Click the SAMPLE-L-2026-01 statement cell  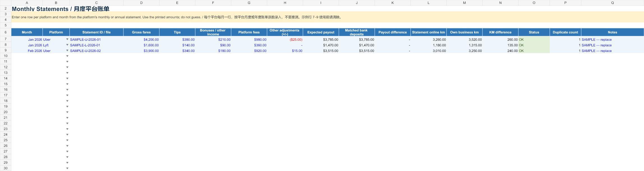coord(96,45)
